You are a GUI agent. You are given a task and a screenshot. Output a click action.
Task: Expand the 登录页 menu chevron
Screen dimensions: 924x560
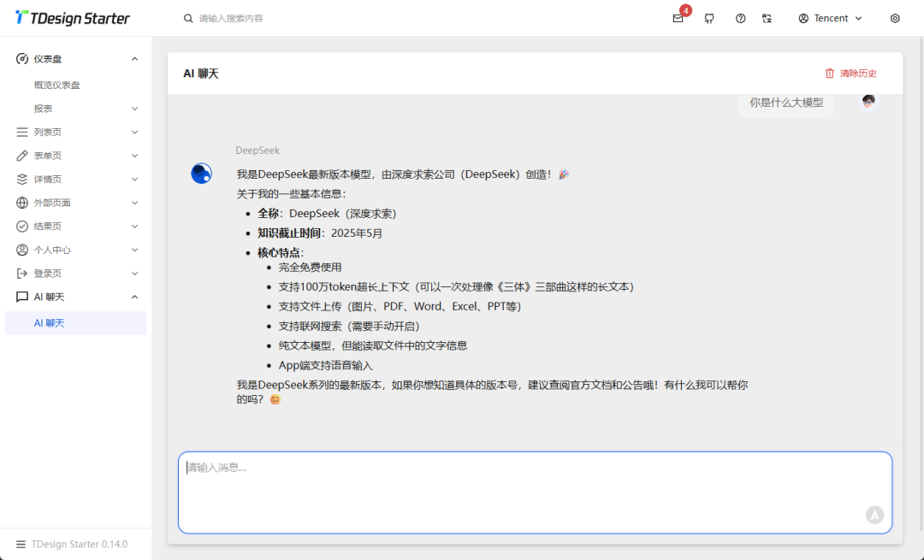click(134, 274)
